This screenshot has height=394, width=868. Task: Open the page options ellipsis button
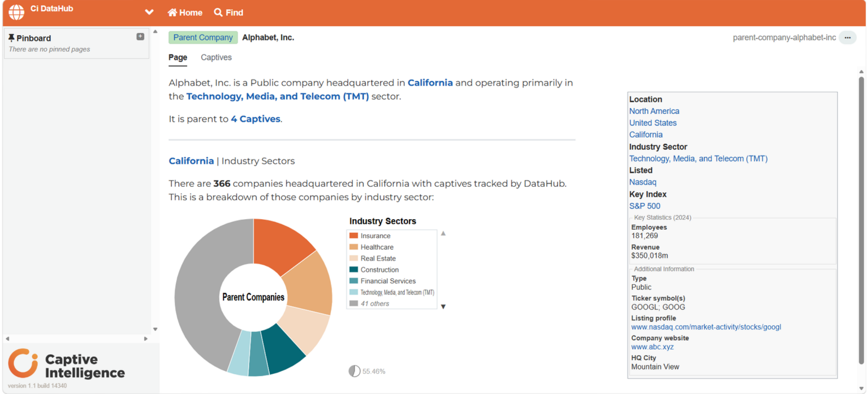coord(847,38)
